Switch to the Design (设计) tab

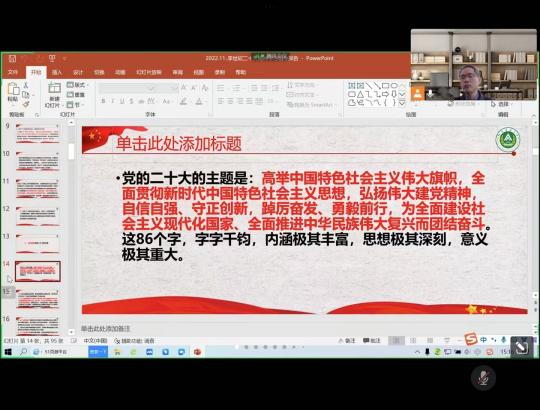78,72
